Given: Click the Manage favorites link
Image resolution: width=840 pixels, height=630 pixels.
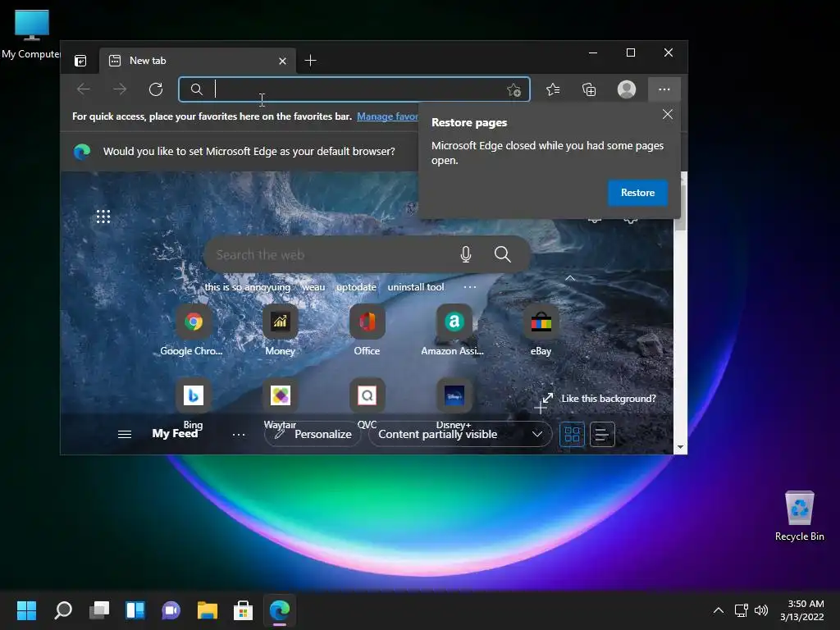Looking at the screenshot, I should tap(387, 116).
